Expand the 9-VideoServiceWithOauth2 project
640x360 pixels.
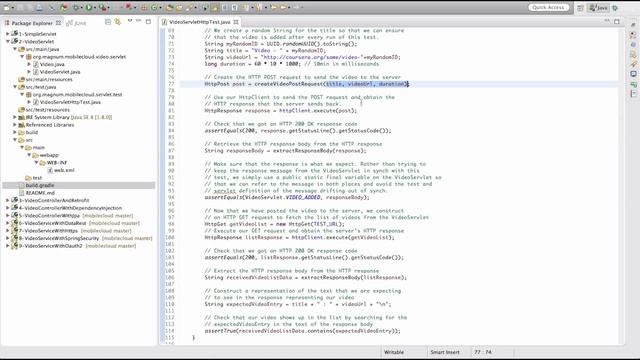(7, 246)
